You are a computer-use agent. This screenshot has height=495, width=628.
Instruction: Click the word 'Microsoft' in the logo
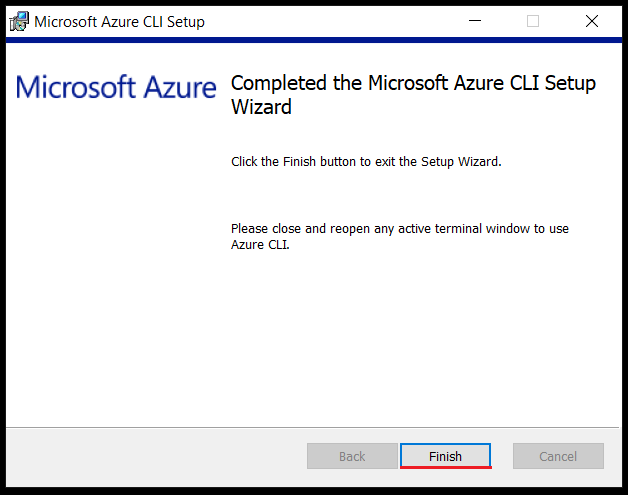[x=76, y=87]
